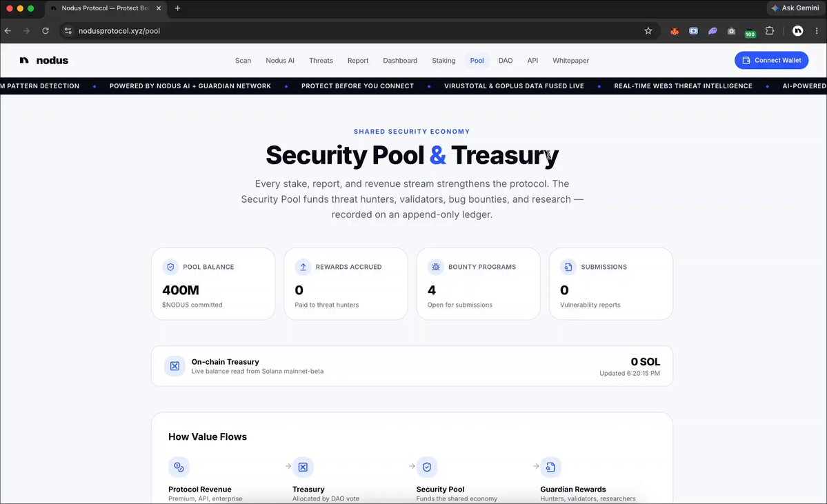The image size is (827, 504).
Task: Open a new browser tab
Action: click(x=178, y=8)
